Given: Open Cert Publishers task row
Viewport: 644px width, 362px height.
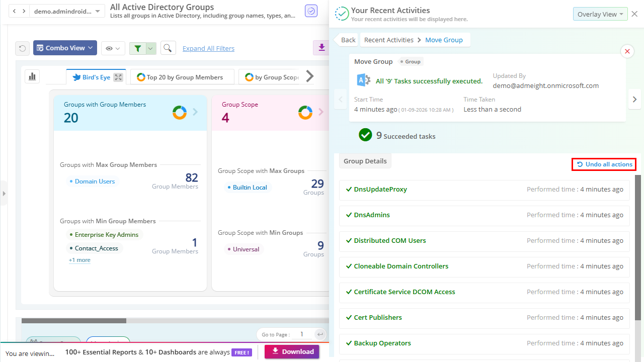Looking at the screenshot, I should point(485,318).
